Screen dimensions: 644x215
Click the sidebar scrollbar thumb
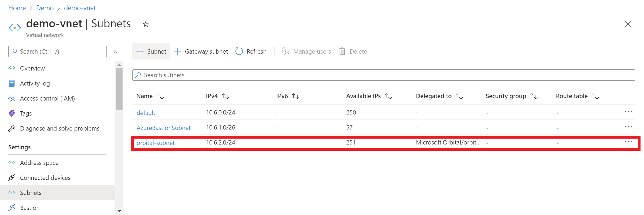pos(119,89)
